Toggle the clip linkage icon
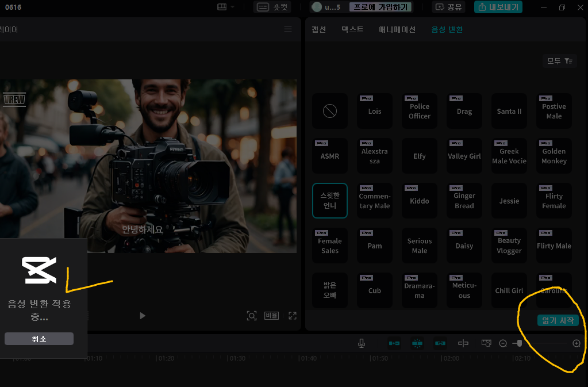This screenshot has height=387, width=588. coord(440,343)
